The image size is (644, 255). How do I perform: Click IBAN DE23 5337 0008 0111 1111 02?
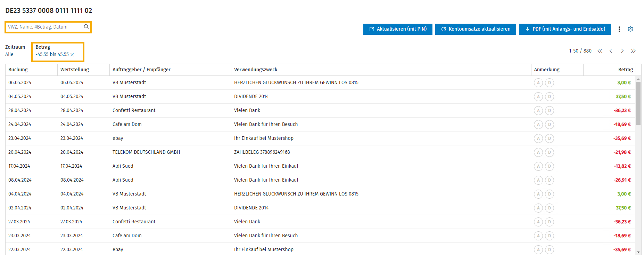(x=49, y=11)
